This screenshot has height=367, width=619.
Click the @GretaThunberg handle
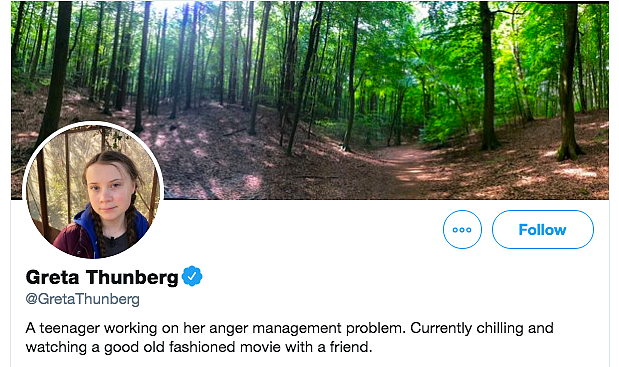[83, 299]
